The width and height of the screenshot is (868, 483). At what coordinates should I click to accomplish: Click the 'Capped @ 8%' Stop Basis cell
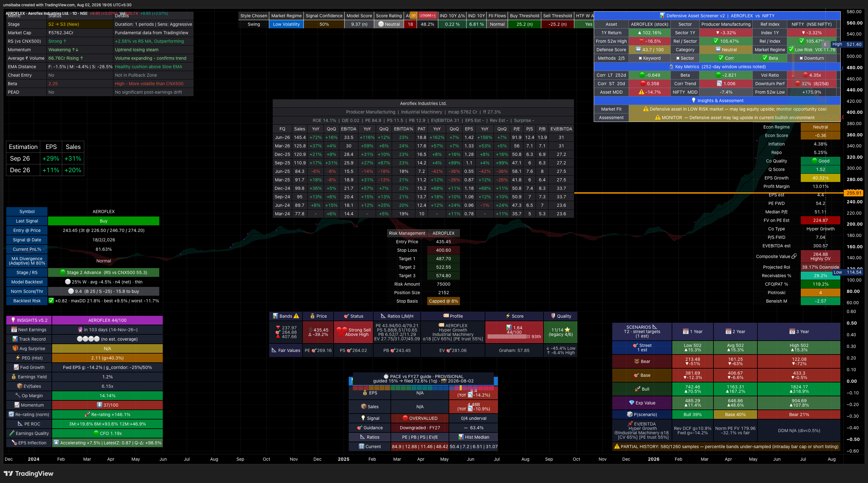(x=444, y=301)
